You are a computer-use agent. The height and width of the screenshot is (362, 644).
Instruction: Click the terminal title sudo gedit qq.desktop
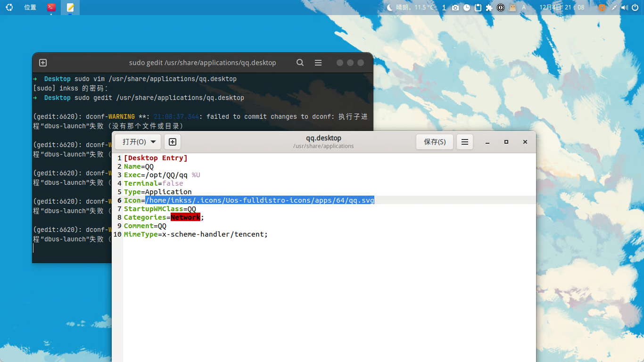tap(203, 63)
